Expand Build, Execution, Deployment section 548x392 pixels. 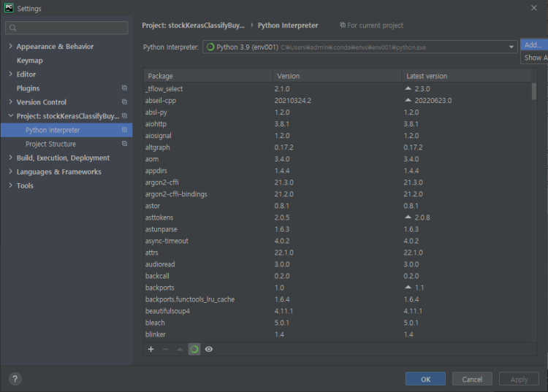coord(10,158)
